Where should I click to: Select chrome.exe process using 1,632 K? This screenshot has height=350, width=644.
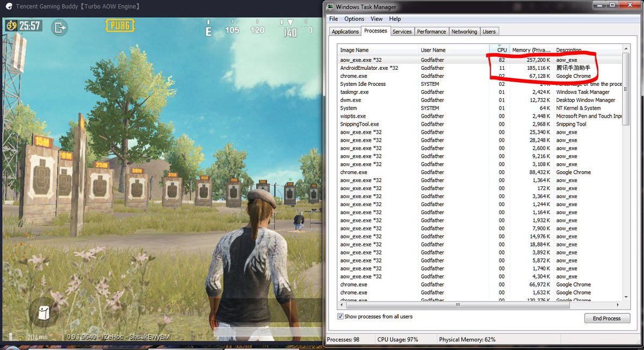pos(480,293)
